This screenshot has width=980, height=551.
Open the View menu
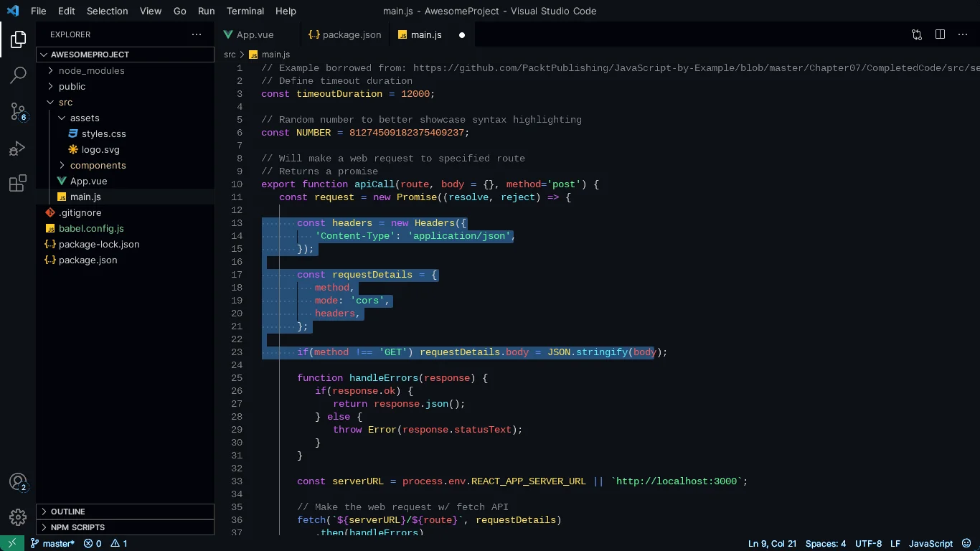pyautogui.click(x=151, y=11)
